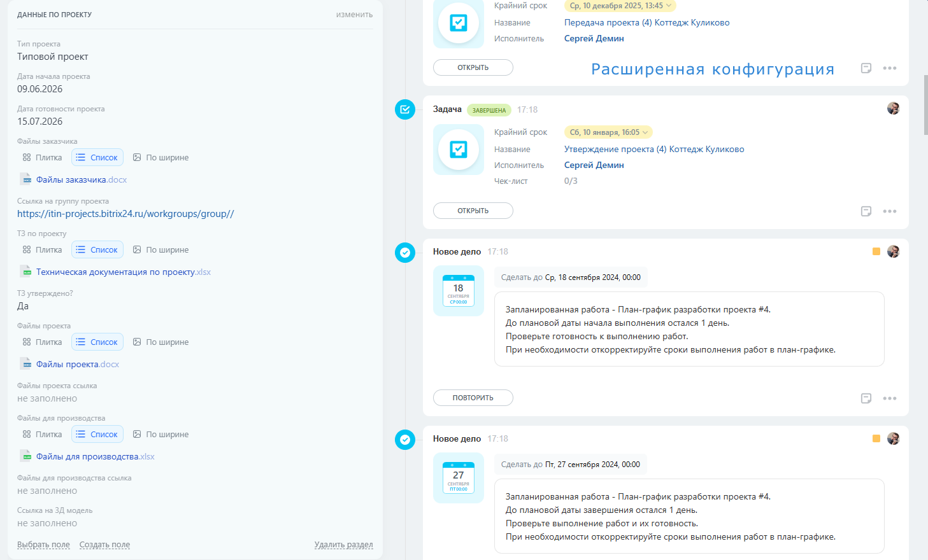Click user avatar on the 18 сентября activity
This screenshot has width=928, height=560.
pyautogui.click(x=894, y=251)
